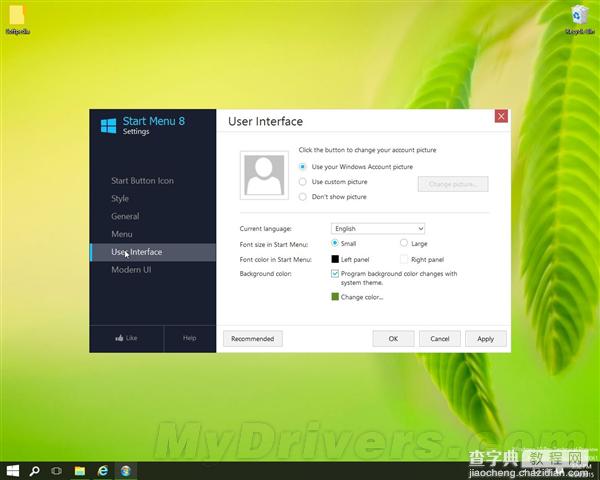Image resolution: width=600 pixels, height=480 pixels.
Task: Select the Recycle Bin desktop icon
Action: pos(580,20)
